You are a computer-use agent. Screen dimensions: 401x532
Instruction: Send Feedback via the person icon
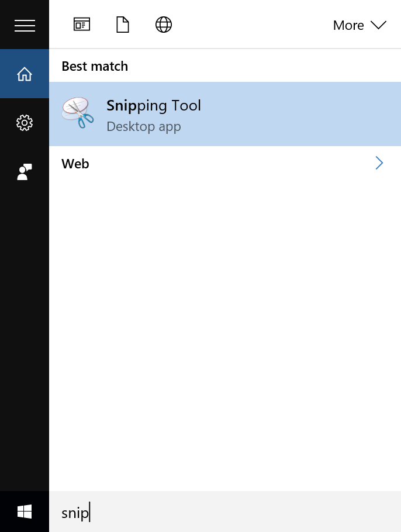click(24, 171)
